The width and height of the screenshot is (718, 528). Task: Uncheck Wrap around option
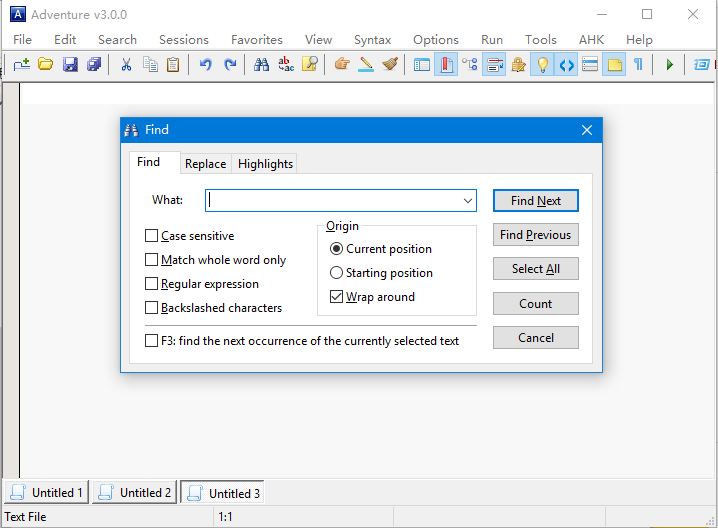click(x=337, y=297)
